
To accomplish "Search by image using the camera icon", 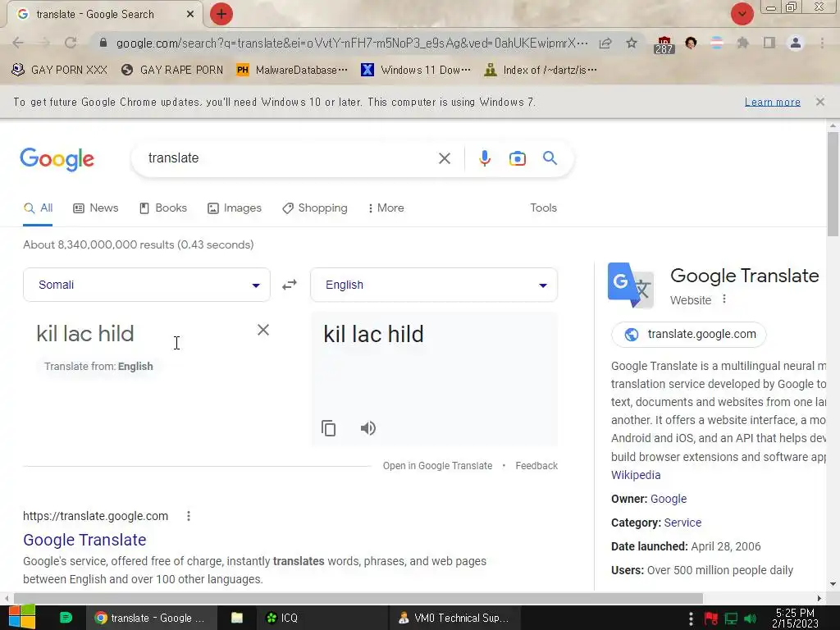I will 517,158.
